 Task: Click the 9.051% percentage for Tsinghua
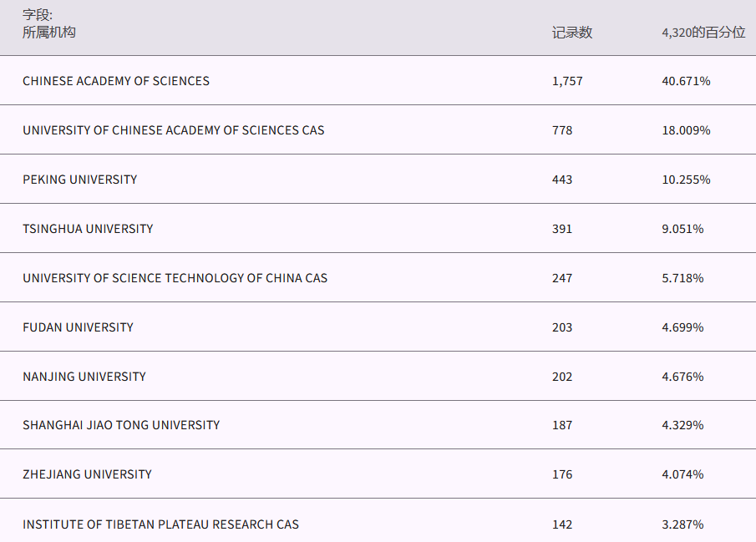682,229
